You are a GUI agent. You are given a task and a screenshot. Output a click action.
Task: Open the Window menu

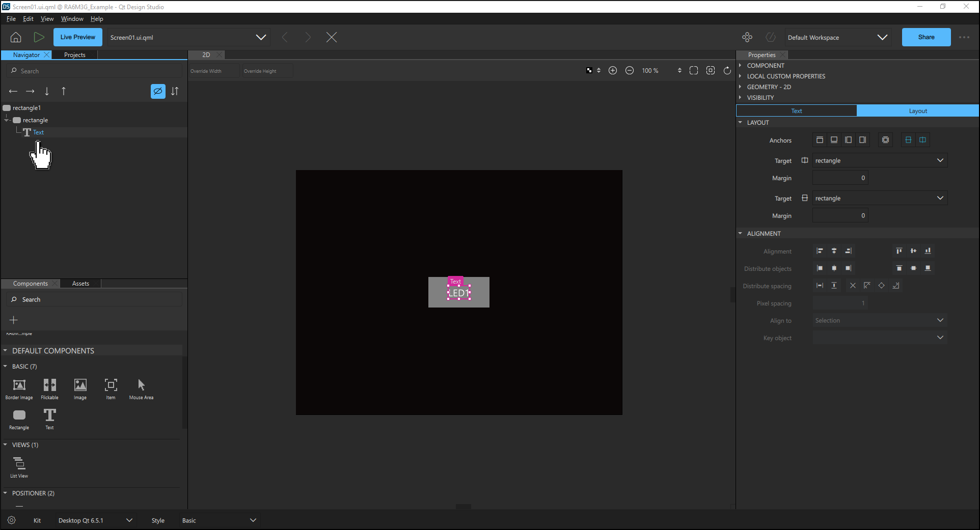click(x=72, y=19)
